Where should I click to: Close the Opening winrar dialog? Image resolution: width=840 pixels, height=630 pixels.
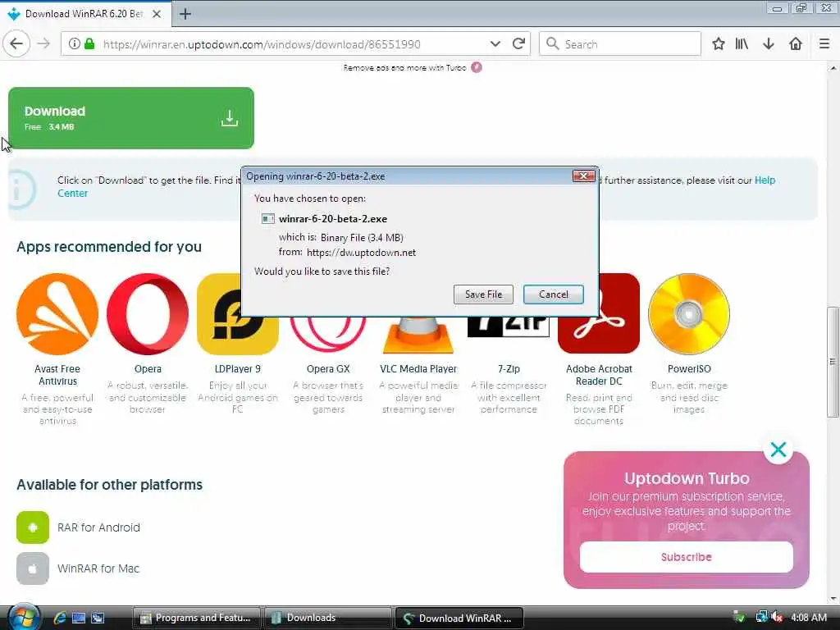[x=583, y=176]
